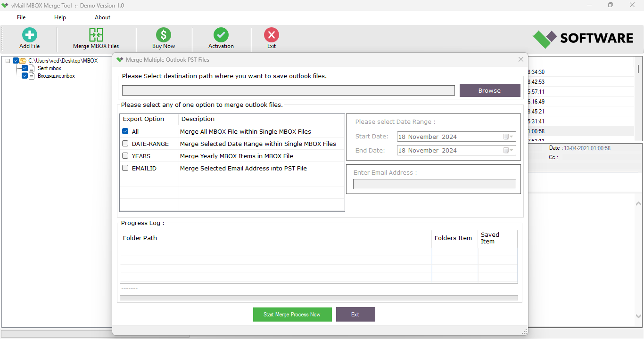Image resolution: width=644 pixels, height=339 pixels.
Task: Click the End Date field
Action: [x=456, y=151]
